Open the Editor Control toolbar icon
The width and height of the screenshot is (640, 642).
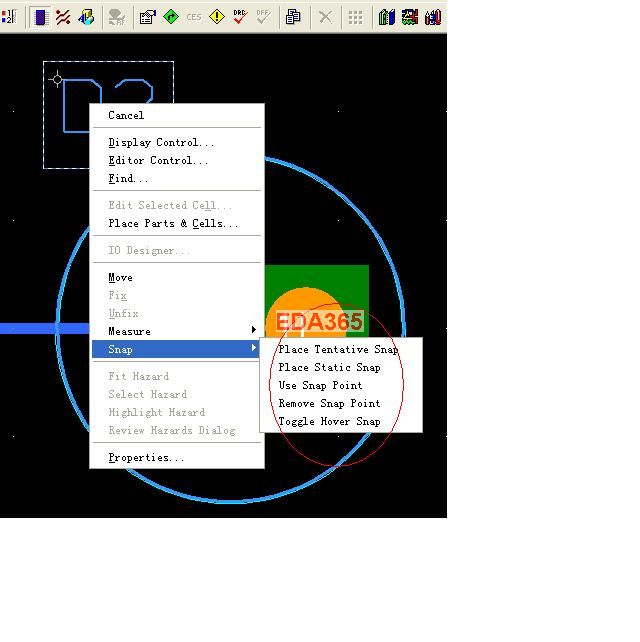point(148,17)
